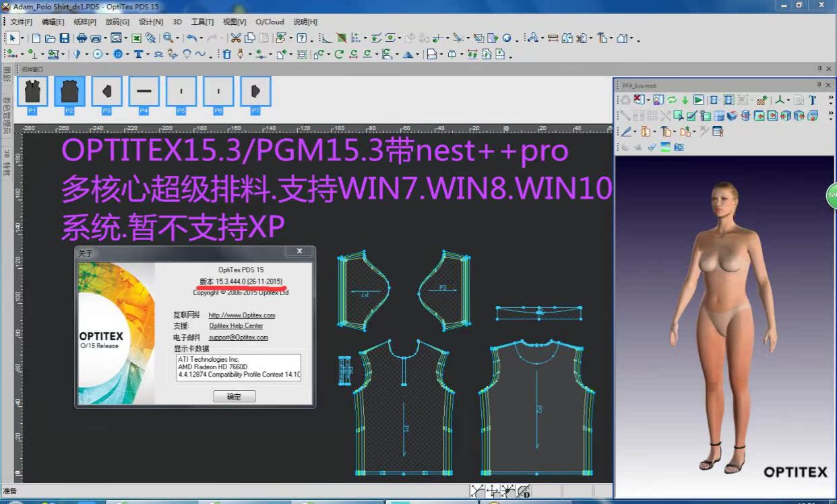Open the http://www.Optitex.com link

click(x=242, y=315)
